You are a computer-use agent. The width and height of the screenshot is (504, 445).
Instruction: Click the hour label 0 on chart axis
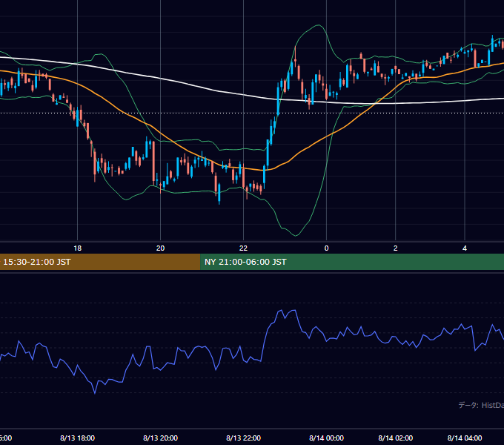pyautogui.click(x=327, y=248)
